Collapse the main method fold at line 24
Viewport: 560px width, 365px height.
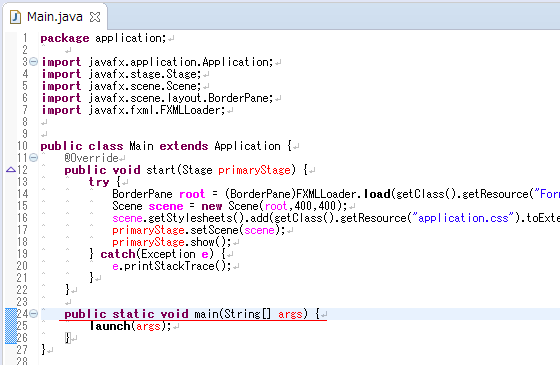coord(33,314)
